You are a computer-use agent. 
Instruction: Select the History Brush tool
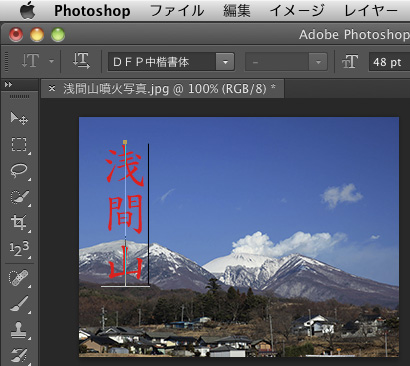tap(19, 355)
